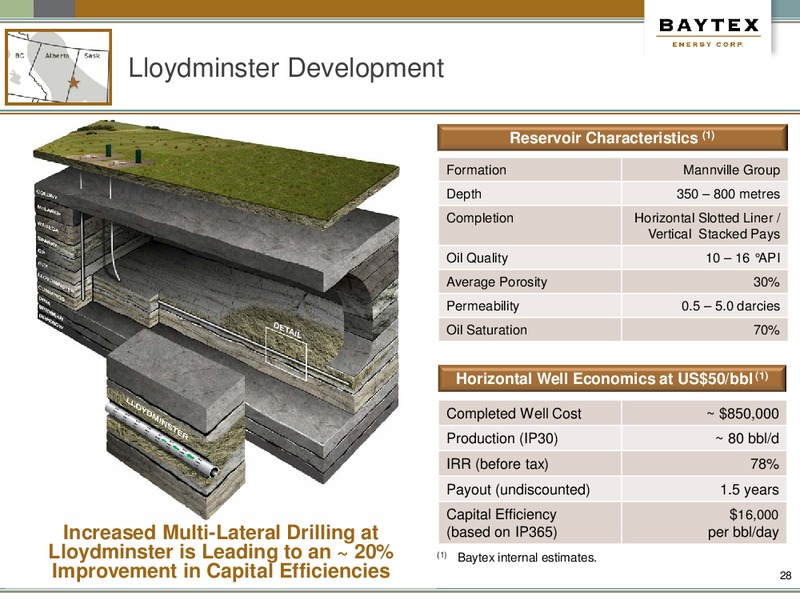Click the Baytex Energy Corp logo
Viewport: 800px width, 600px height.
click(708, 32)
